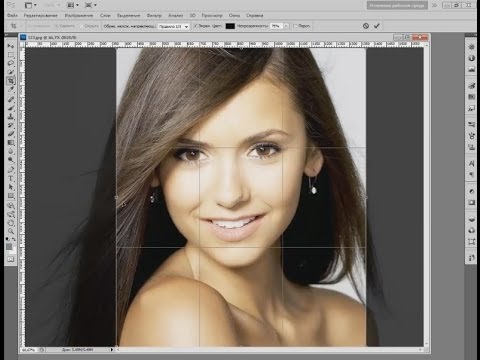Select the Move tool
Screen dimensions: 480x360
[x=11, y=46]
